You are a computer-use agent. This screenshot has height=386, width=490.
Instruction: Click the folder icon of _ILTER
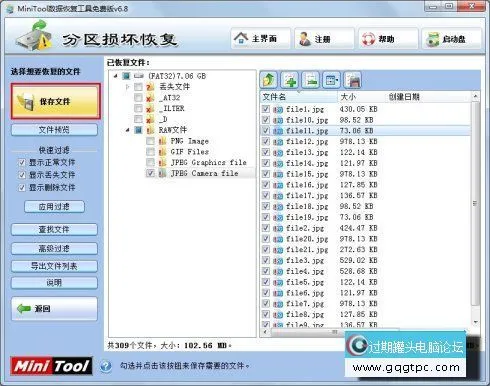pos(150,108)
